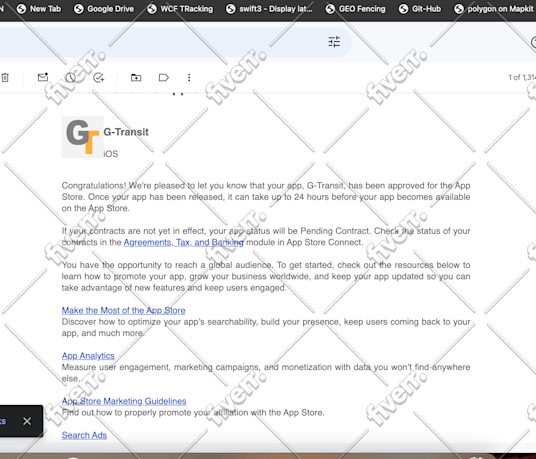Snooze this email with clock icon

[71, 78]
